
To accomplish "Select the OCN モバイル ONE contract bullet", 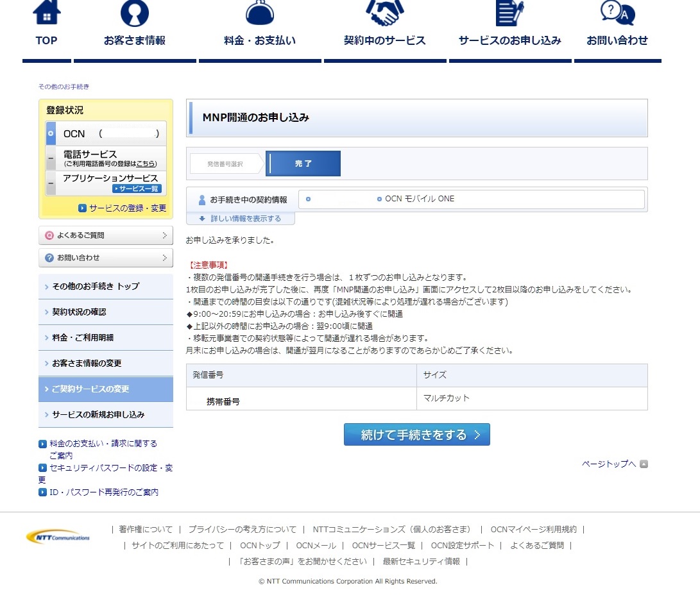I will tap(379, 199).
